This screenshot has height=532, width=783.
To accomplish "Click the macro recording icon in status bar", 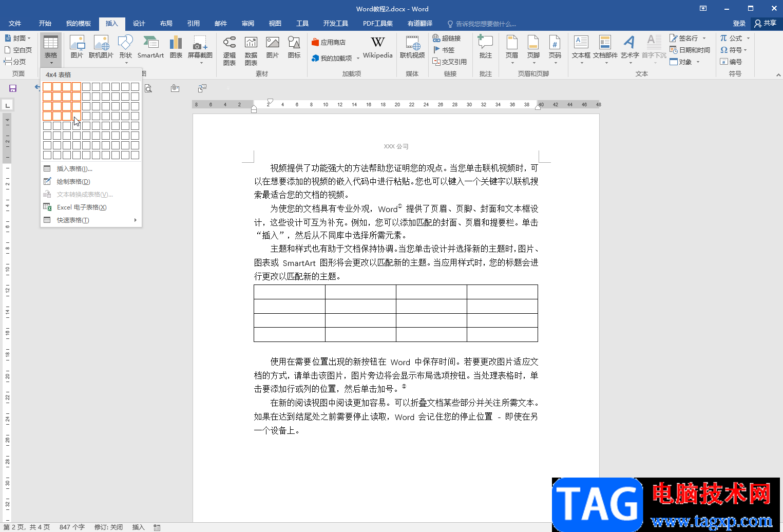I will [157, 527].
